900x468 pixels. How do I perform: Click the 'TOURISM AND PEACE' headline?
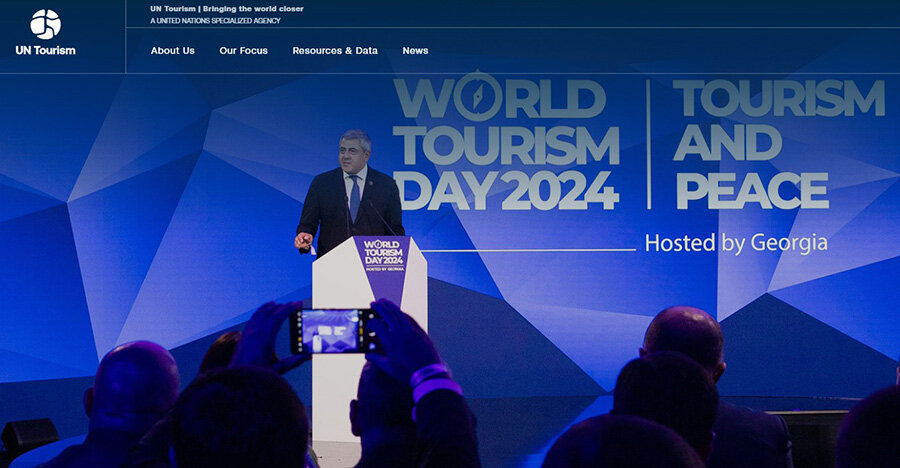click(779, 144)
